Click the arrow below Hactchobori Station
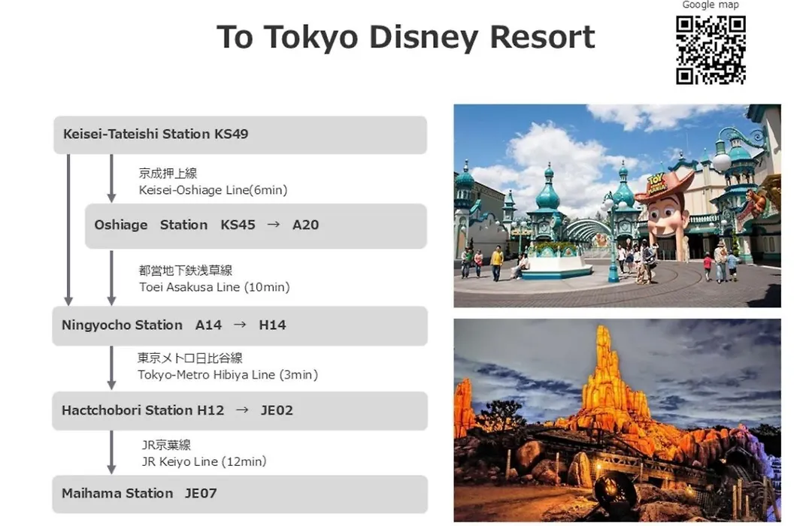812x526 pixels. tap(111, 452)
